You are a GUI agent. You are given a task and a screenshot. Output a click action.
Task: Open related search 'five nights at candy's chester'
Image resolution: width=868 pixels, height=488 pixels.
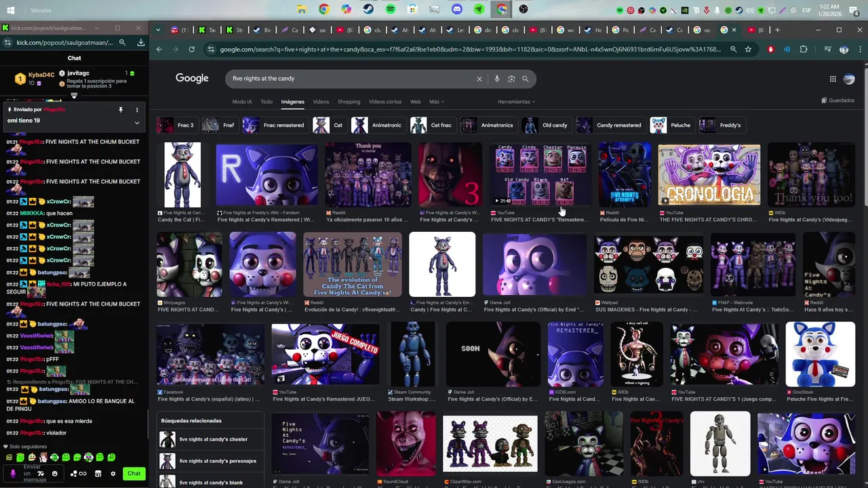(210, 439)
